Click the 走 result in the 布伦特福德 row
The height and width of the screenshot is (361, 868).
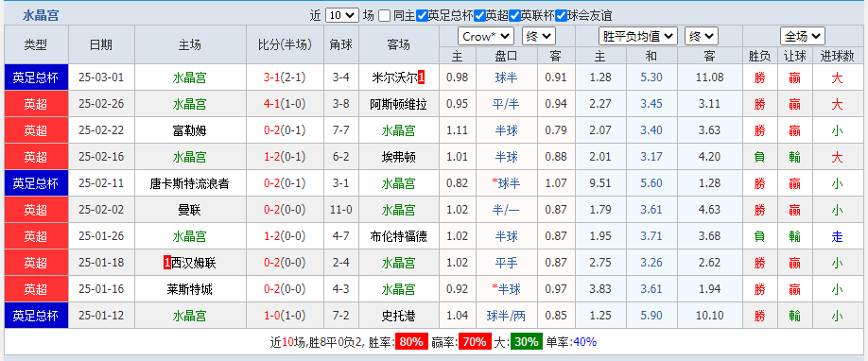[x=837, y=236]
